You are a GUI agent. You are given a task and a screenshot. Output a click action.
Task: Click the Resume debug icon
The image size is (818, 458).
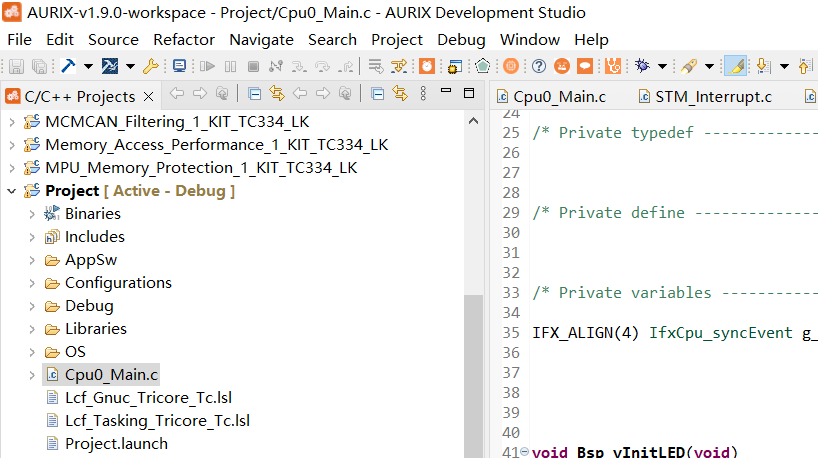tap(207, 66)
